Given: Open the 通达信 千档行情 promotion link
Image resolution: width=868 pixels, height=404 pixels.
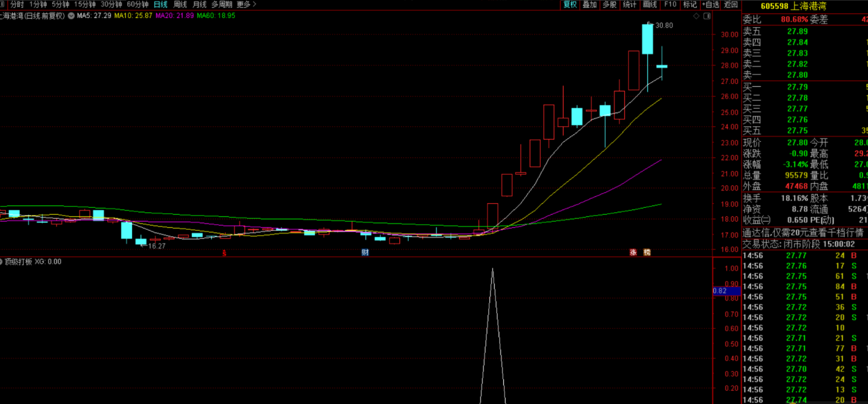Looking at the screenshot, I should (x=804, y=233).
